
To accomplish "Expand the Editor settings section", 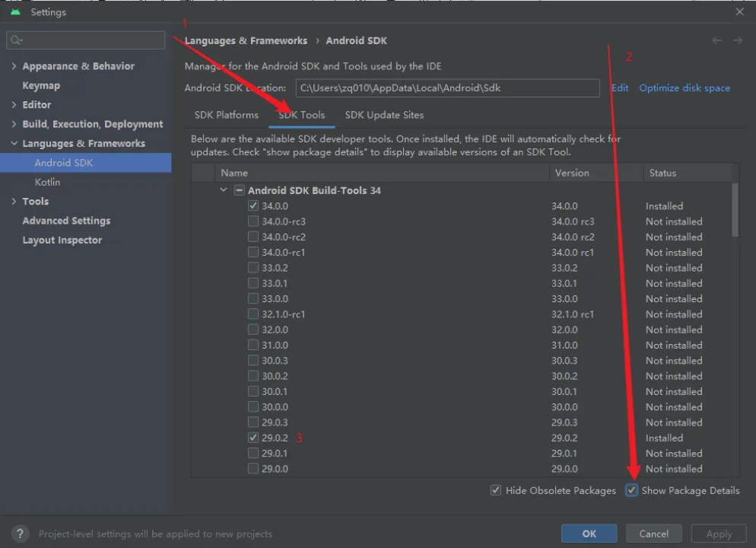I will pyautogui.click(x=14, y=105).
